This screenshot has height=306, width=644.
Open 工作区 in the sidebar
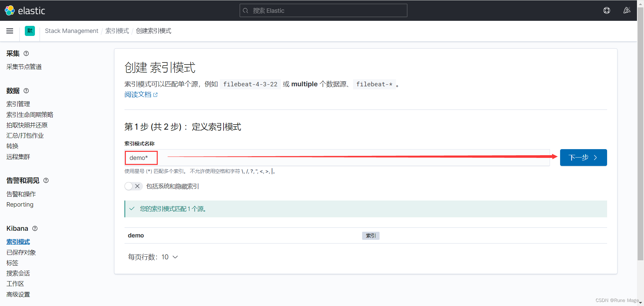tap(15, 284)
